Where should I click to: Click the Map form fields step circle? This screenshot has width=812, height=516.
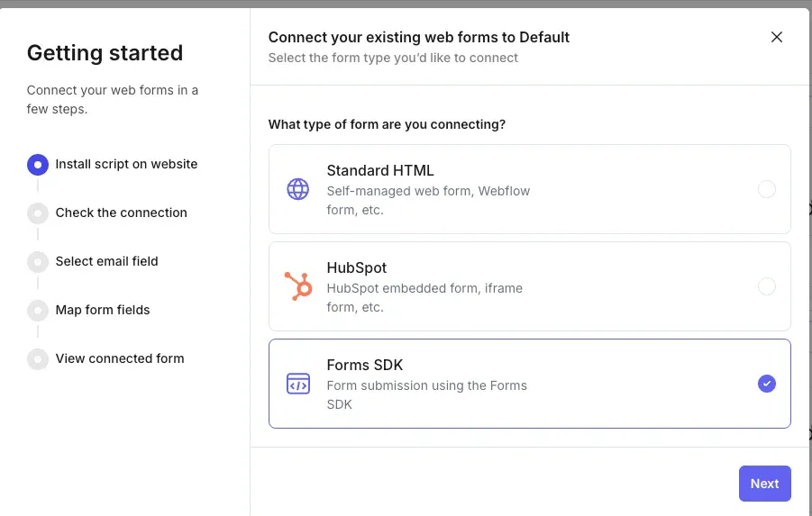(x=38, y=311)
